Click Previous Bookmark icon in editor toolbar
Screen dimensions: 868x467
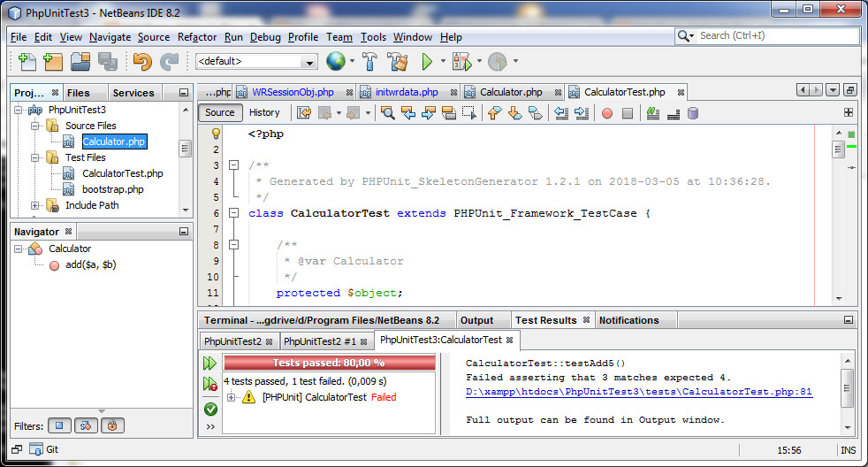[494, 113]
